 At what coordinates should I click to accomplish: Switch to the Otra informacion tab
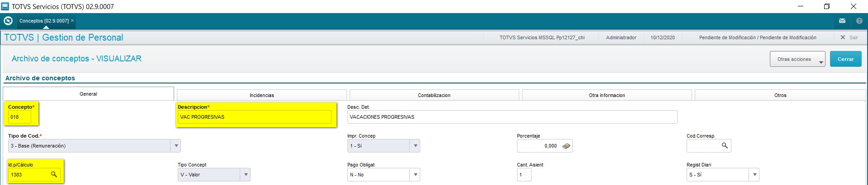coord(607,95)
